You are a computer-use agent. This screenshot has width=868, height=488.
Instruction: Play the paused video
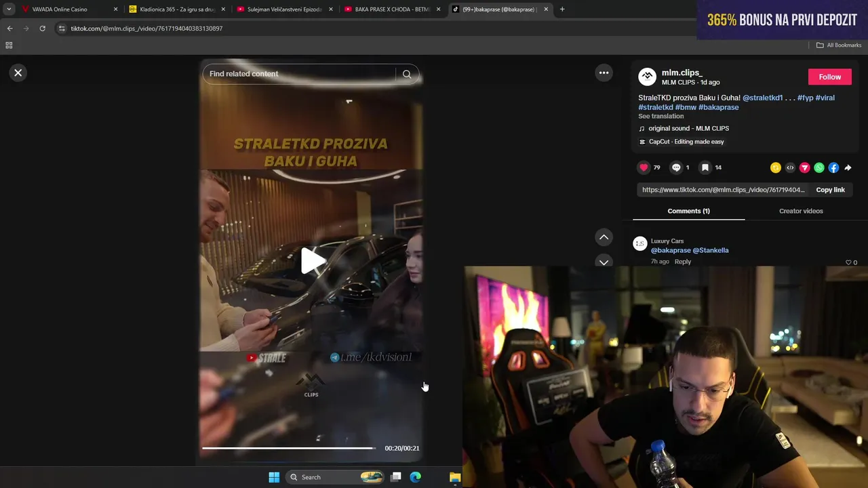click(312, 261)
